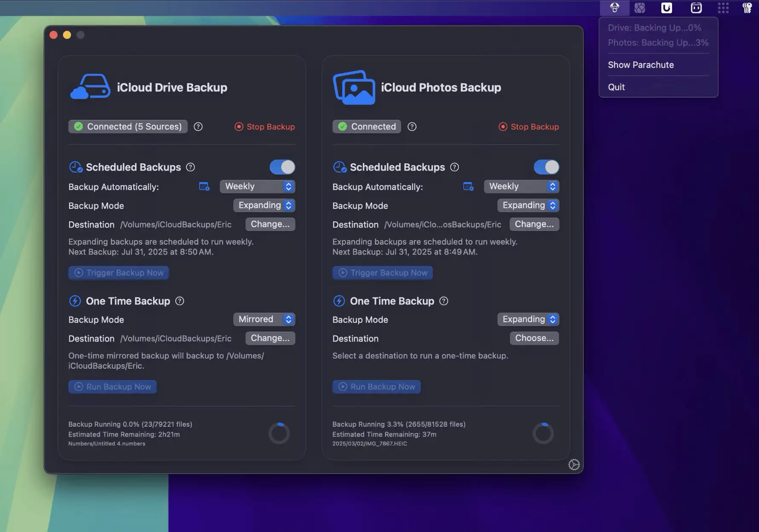This screenshot has height=532, width=759.
Task: Choose Photos one-time backup destination
Action: [x=534, y=338]
